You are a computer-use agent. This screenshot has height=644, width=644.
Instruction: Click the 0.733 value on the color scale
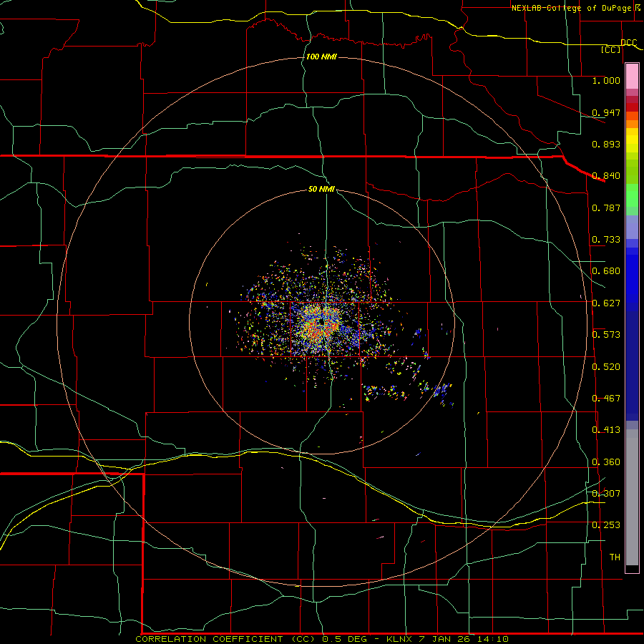(x=606, y=240)
